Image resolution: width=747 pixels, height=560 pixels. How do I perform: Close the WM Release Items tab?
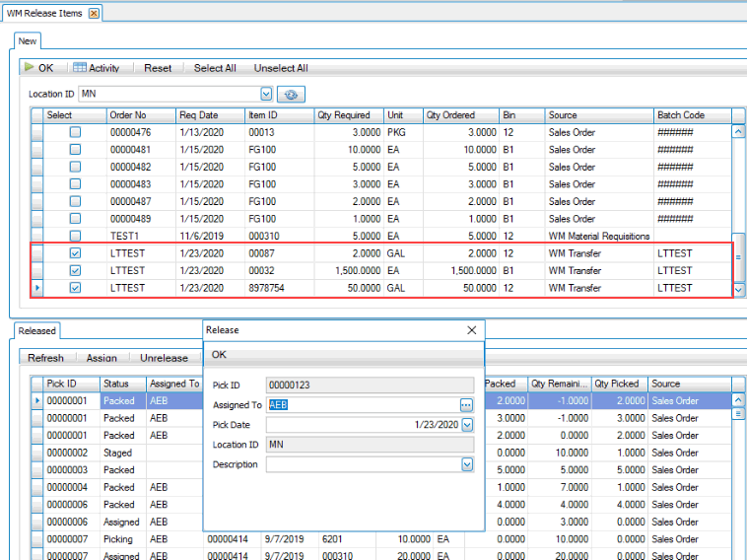point(94,13)
